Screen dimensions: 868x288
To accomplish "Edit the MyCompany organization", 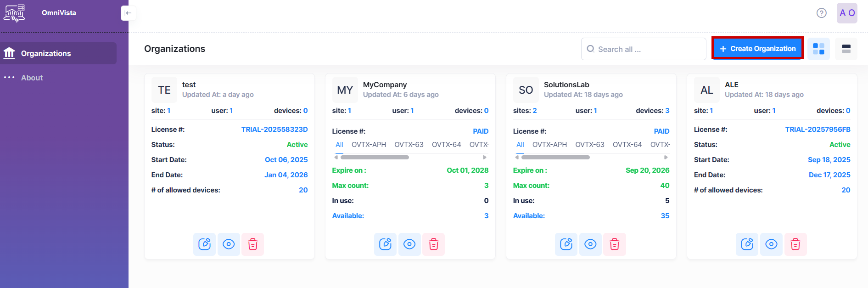I will pyautogui.click(x=385, y=244).
